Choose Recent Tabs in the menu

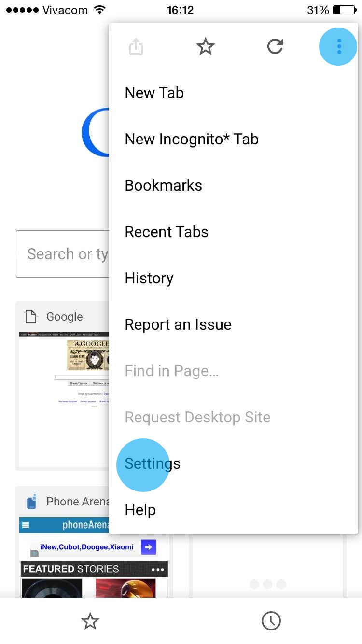pos(167,232)
